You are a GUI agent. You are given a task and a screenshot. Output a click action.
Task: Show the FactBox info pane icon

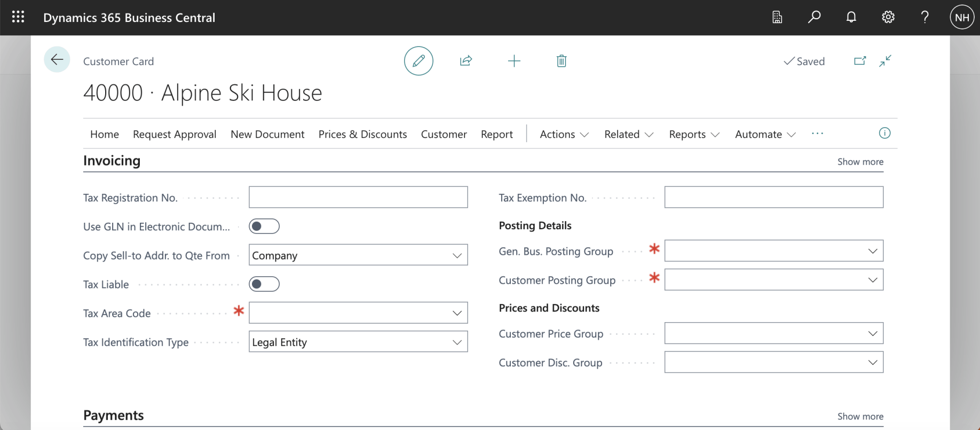[884, 134]
